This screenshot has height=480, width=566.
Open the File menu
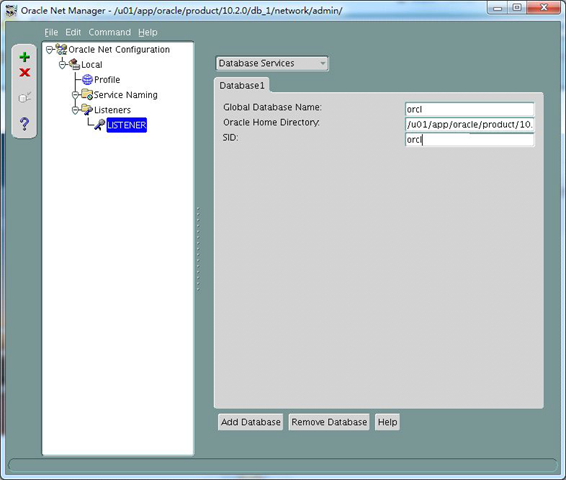51,32
